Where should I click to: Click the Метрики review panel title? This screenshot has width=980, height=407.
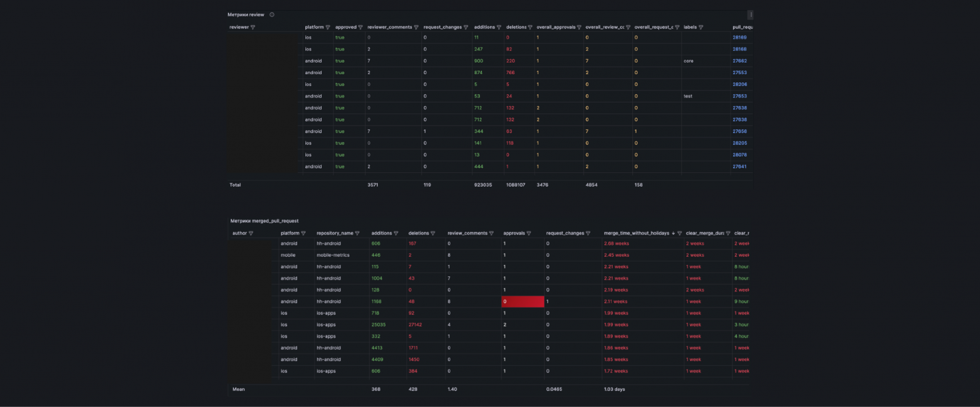(246, 14)
